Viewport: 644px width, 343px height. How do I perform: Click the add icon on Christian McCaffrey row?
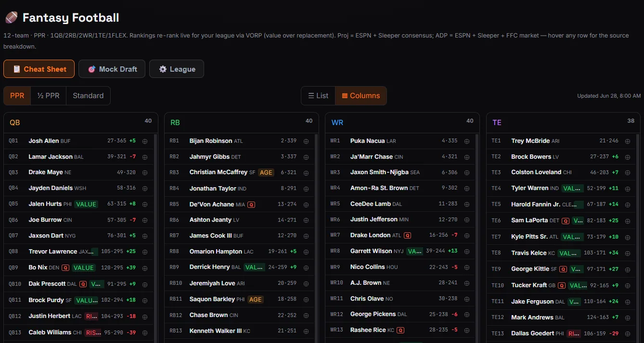[x=306, y=173]
